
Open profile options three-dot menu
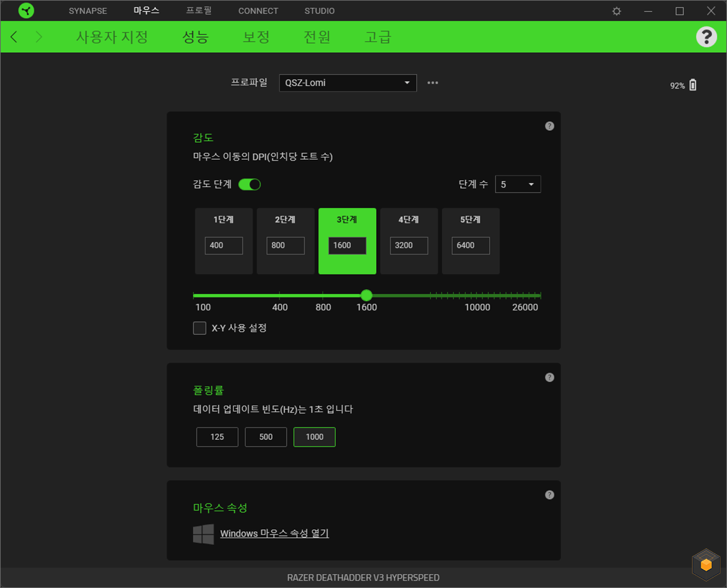coord(433,83)
